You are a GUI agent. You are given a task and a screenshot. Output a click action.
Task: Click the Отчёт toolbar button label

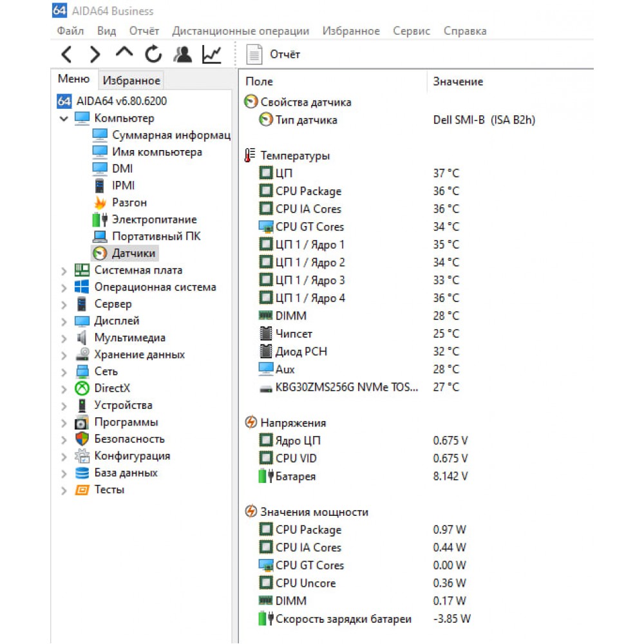(x=285, y=54)
